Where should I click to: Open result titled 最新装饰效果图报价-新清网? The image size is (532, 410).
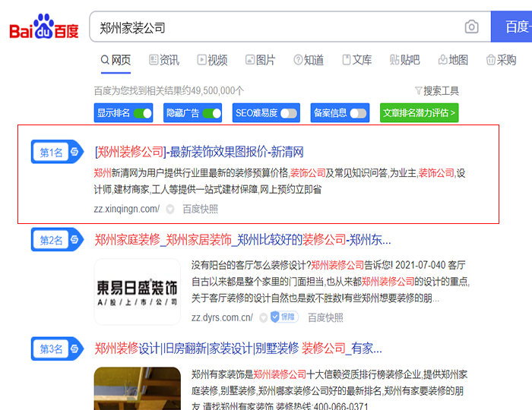(199, 152)
